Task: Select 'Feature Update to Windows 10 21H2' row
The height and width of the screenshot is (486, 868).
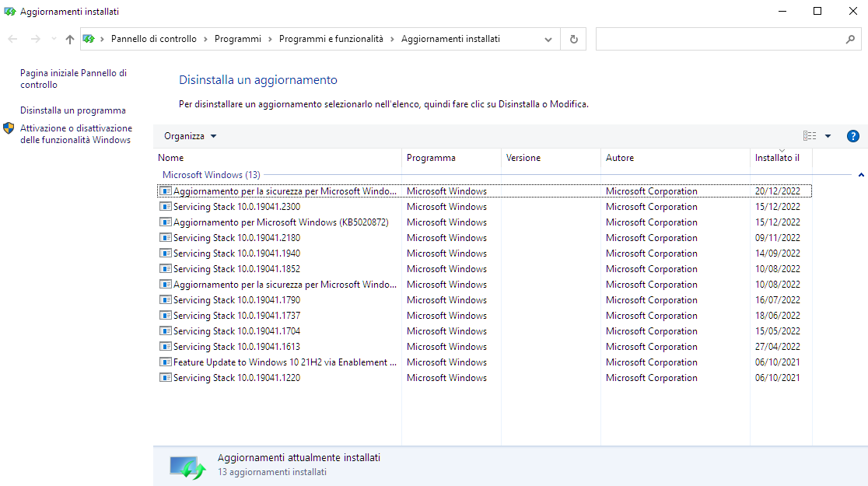Action: 485,362
